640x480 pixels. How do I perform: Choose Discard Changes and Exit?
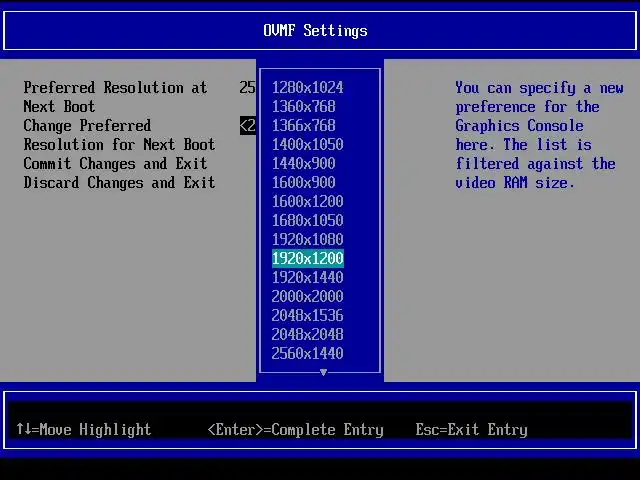[119, 182]
